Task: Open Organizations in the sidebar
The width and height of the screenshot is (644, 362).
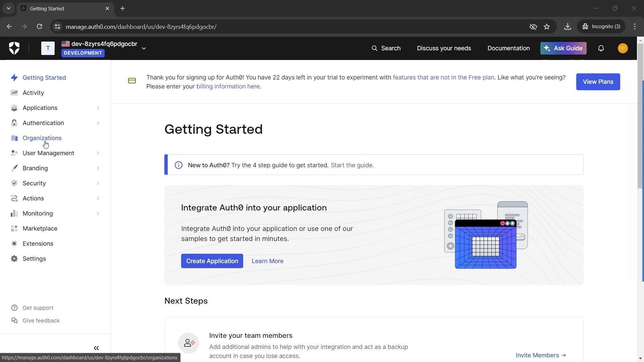Action: click(x=42, y=138)
